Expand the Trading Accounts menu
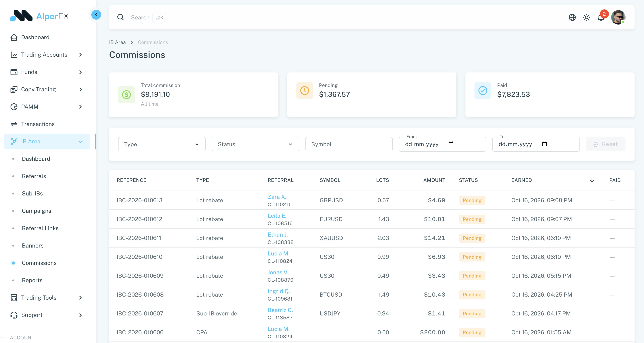The height and width of the screenshot is (343, 644). (x=47, y=55)
